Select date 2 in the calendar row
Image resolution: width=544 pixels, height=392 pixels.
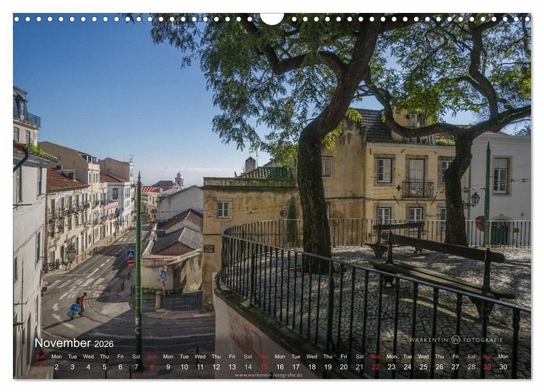56,367
